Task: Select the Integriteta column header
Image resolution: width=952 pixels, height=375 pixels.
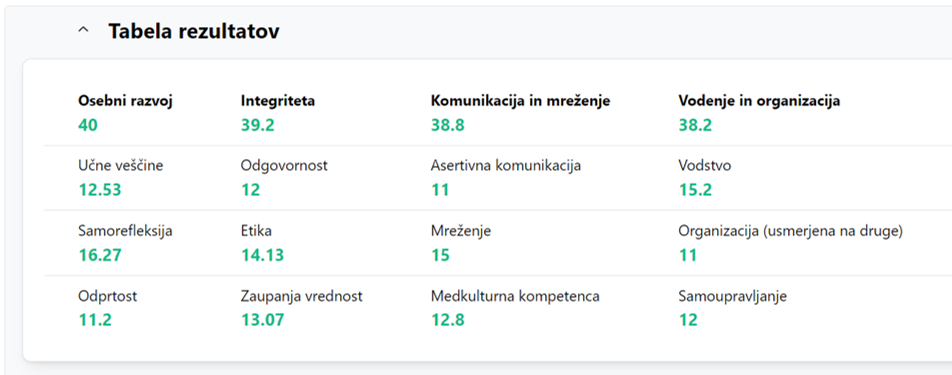Action: point(278,101)
